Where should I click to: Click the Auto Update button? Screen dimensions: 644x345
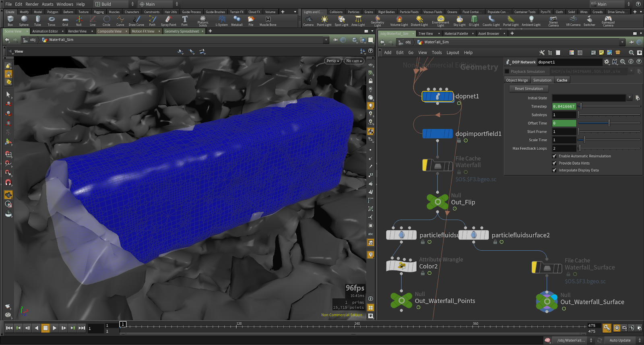point(620,340)
